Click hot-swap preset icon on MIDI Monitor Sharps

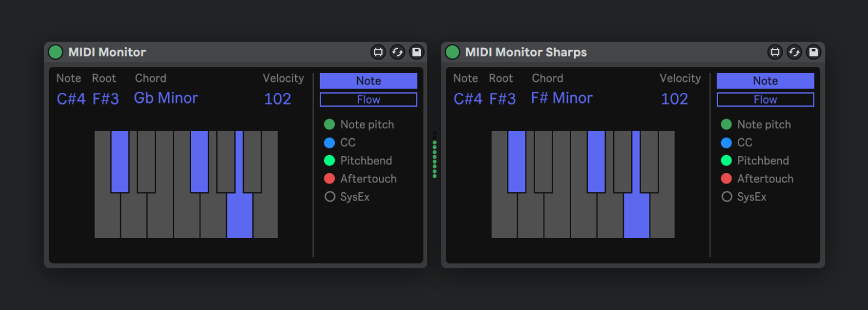794,52
